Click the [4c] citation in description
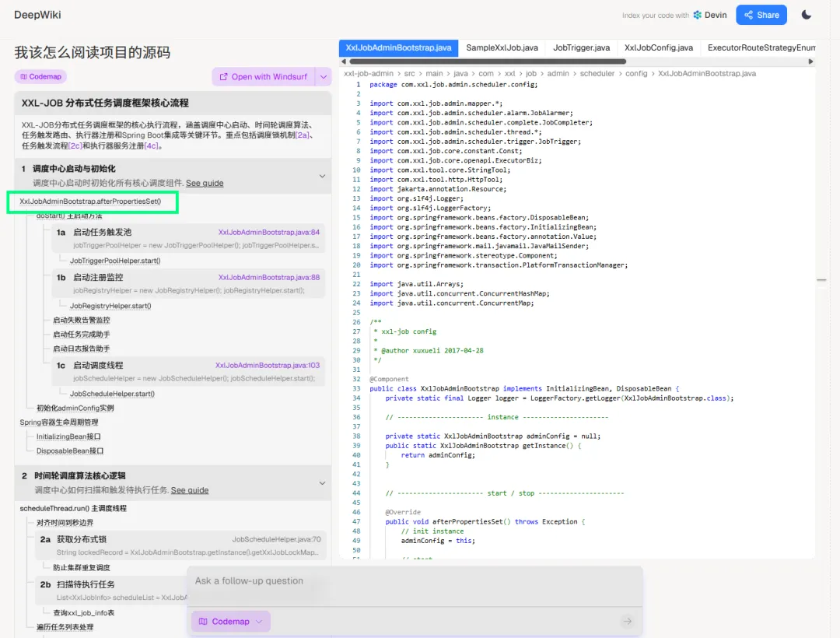This screenshot has width=840, height=638. pyautogui.click(x=151, y=145)
